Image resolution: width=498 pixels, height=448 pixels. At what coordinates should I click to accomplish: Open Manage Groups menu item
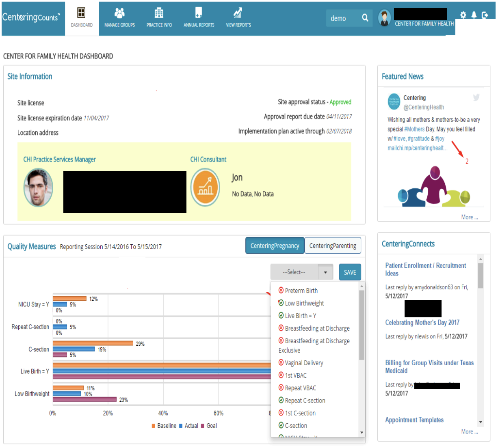pyautogui.click(x=119, y=19)
